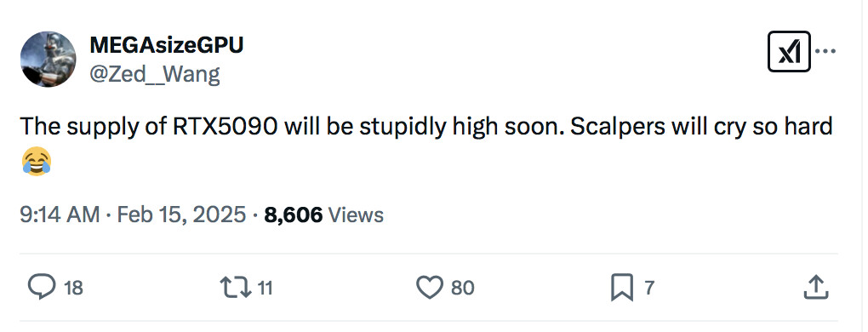The height and width of the screenshot is (332, 868).
Task: Click the 8,606 Views count
Action: point(324,215)
